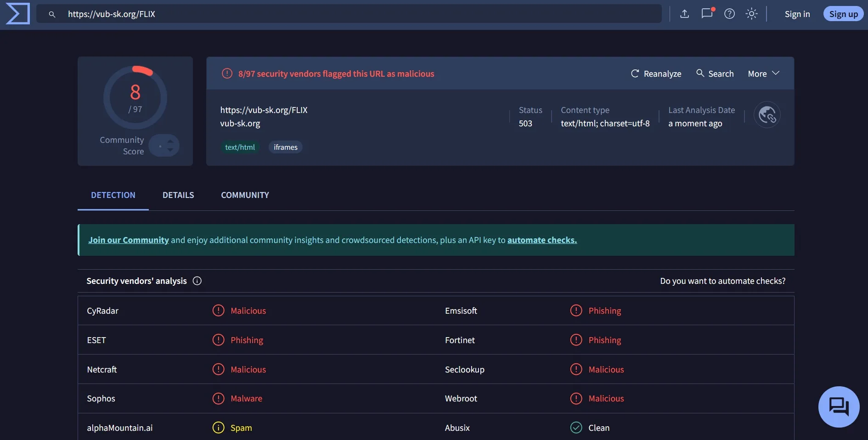
Task: Switch to the DETAILS tab
Action: tap(178, 195)
